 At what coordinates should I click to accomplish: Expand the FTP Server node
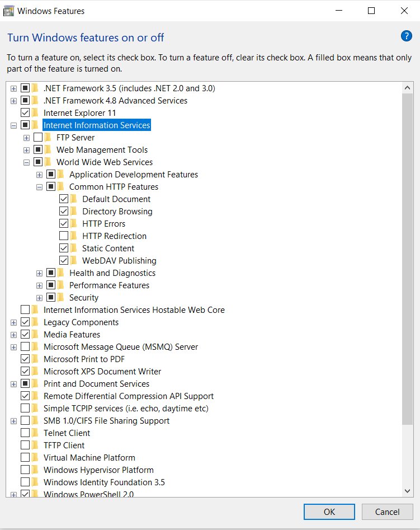pyautogui.click(x=26, y=138)
